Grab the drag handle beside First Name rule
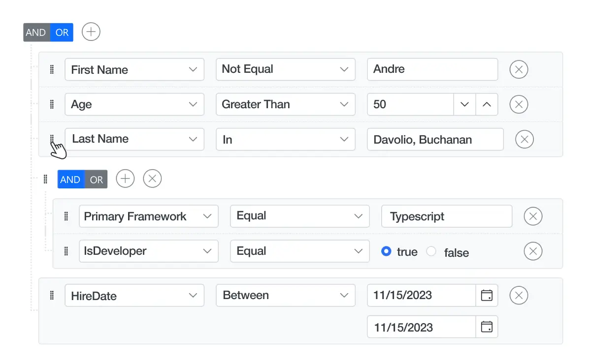The width and height of the screenshot is (591, 364). pyautogui.click(x=51, y=69)
